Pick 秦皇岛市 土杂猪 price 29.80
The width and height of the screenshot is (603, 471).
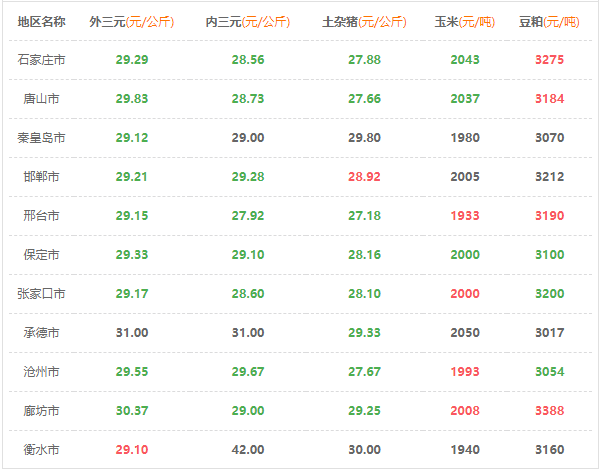(x=364, y=138)
